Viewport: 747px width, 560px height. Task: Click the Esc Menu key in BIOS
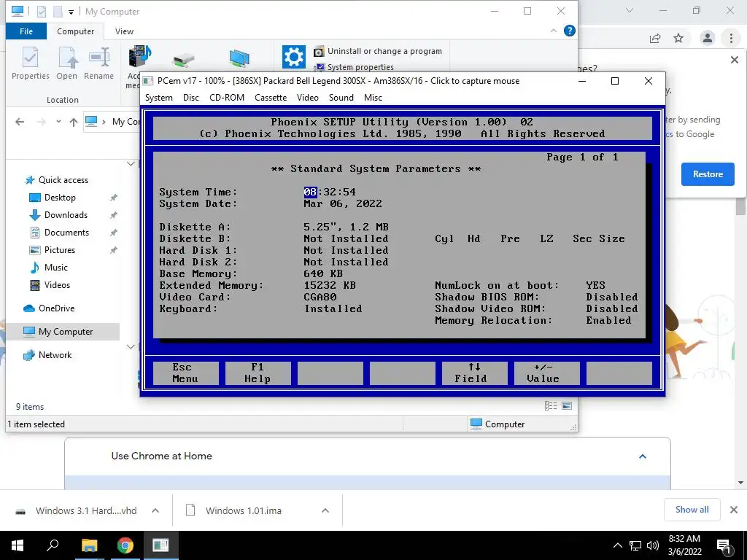click(186, 373)
